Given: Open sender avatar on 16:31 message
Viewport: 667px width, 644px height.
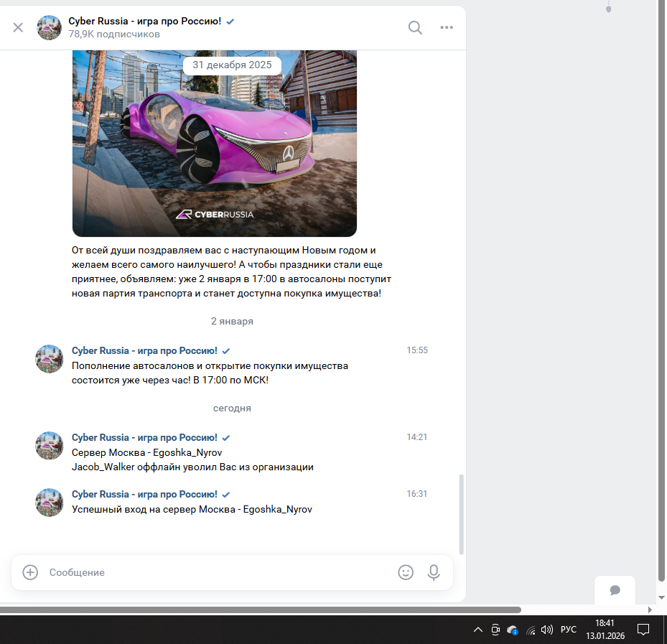Looking at the screenshot, I should tap(50, 503).
